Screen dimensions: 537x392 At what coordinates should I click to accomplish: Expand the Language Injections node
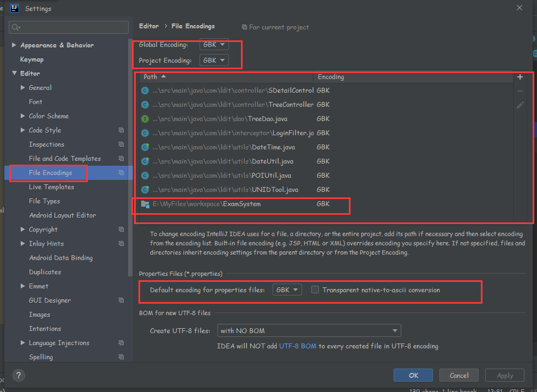click(22, 343)
